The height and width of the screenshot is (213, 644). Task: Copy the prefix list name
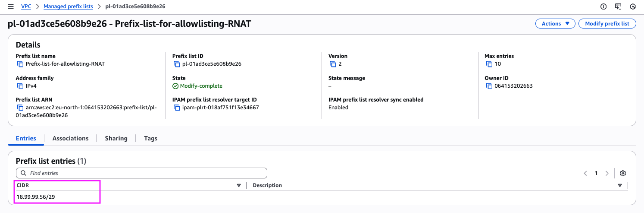[x=20, y=64]
